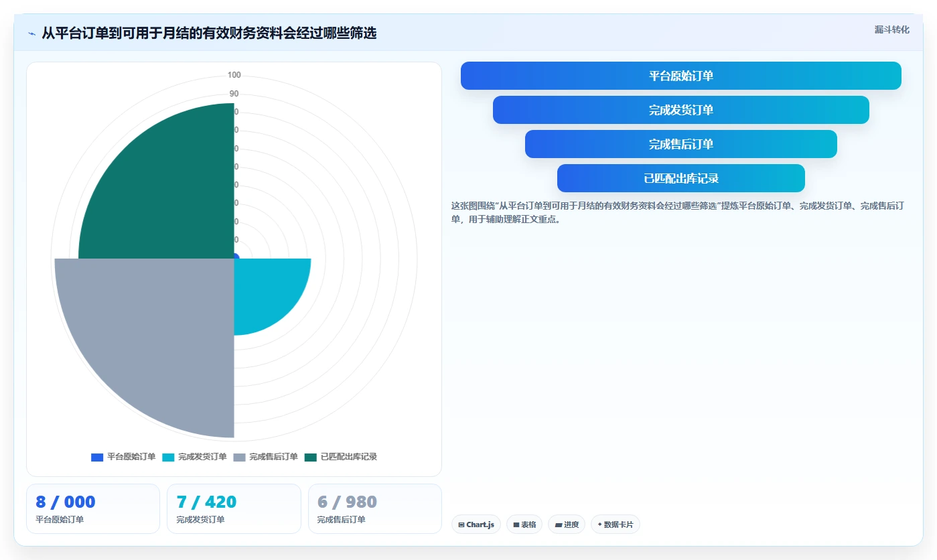
Task: Open the 7 / 420 完成发货订单 card
Action: tap(234, 508)
